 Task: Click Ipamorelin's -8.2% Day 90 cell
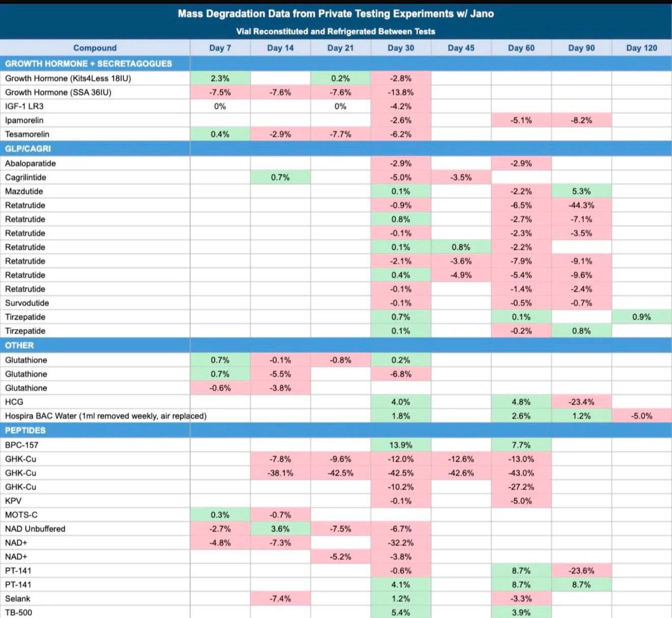581,120
